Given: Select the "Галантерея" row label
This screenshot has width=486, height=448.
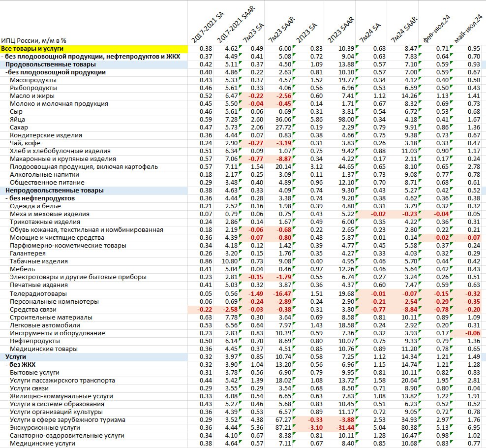Looking at the screenshot, I should pos(28,254).
